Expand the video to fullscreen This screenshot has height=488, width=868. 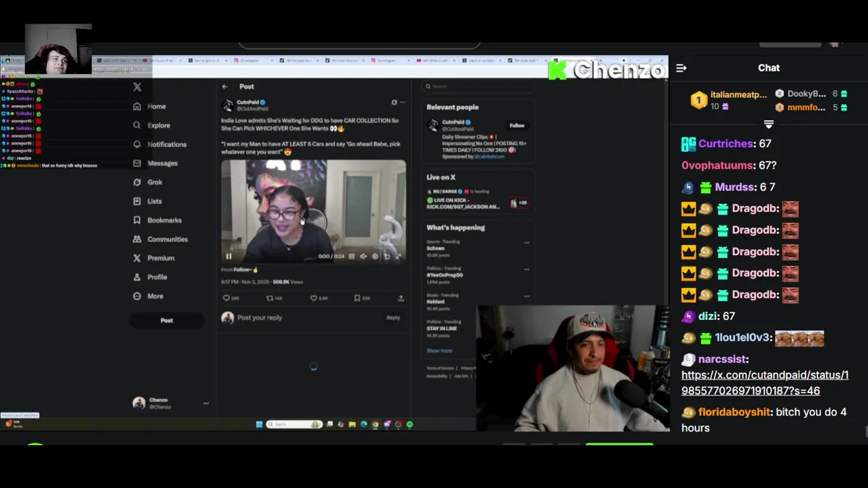pyautogui.click(x=399, y=256)
